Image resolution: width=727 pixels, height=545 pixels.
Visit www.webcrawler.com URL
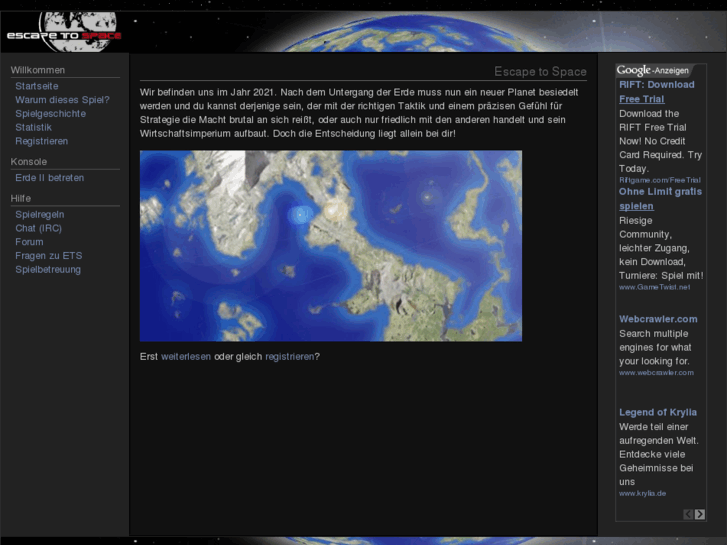[x=656, y=372]
